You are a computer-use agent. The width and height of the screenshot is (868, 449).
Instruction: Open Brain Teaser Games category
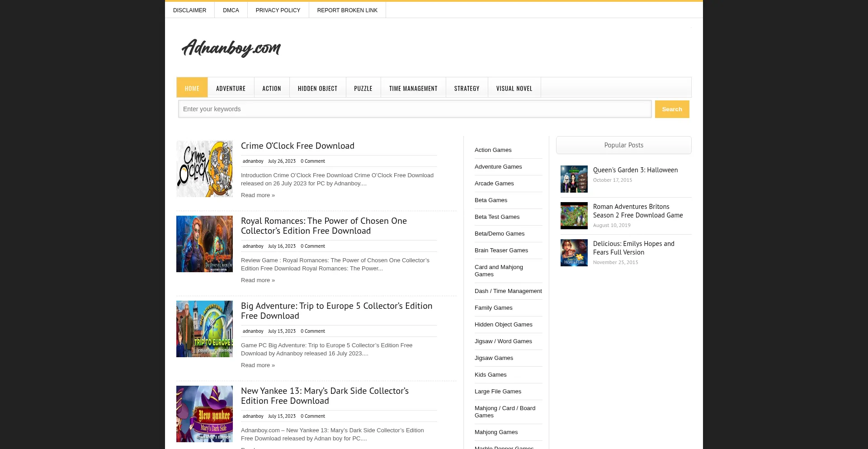click(501, 250)
